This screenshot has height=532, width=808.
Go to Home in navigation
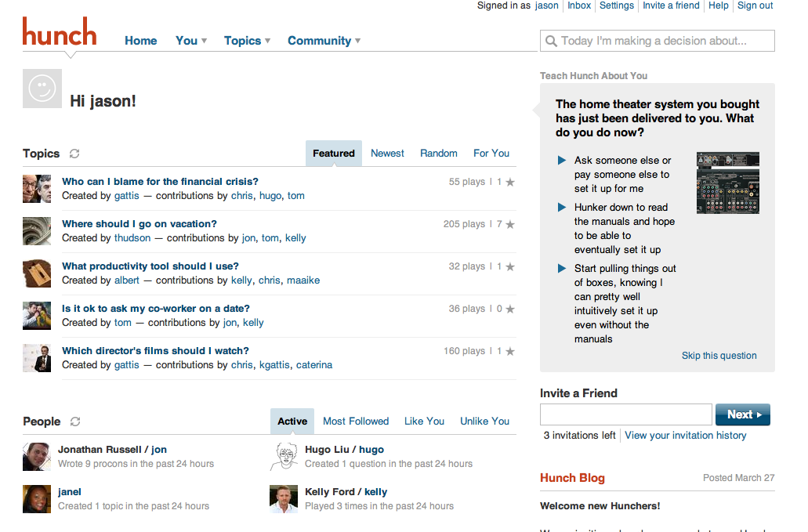[141, 41]
